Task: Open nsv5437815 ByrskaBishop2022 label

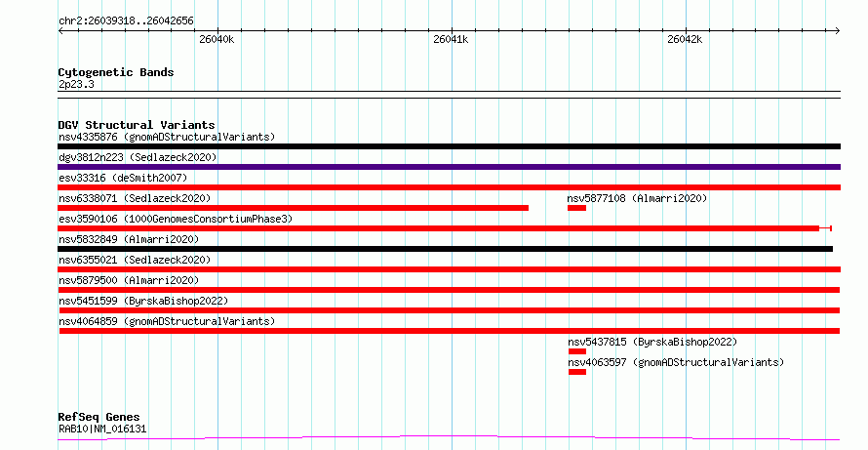Action: pos(652,342)
